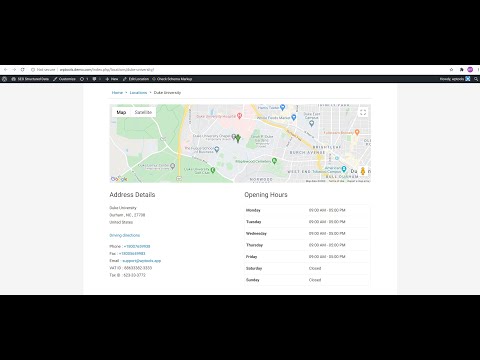Click the green location marker on map
This screenshot has height=360, width=480.
pyautogui.click(x=238, y=138)
